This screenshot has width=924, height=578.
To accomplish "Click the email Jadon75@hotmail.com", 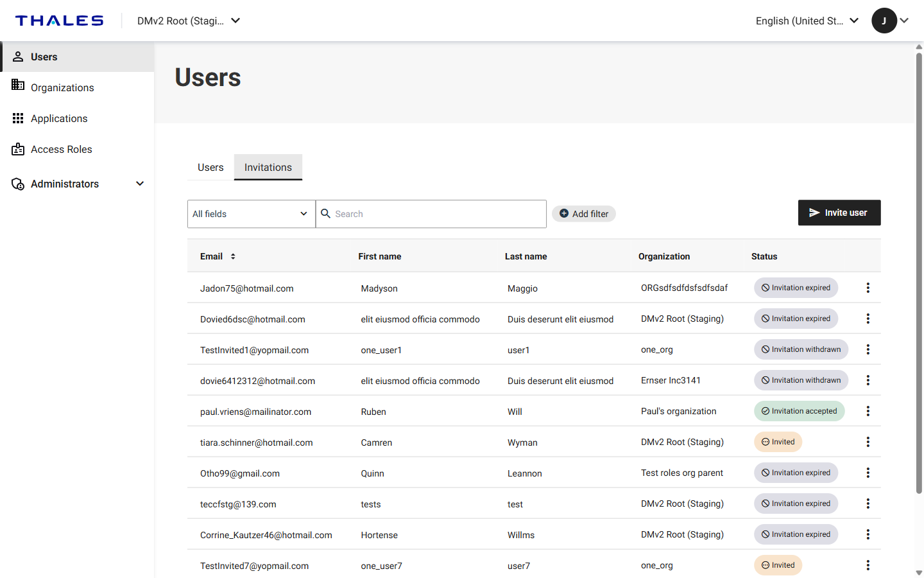I will pyautogui.click(x=247, y=288).
